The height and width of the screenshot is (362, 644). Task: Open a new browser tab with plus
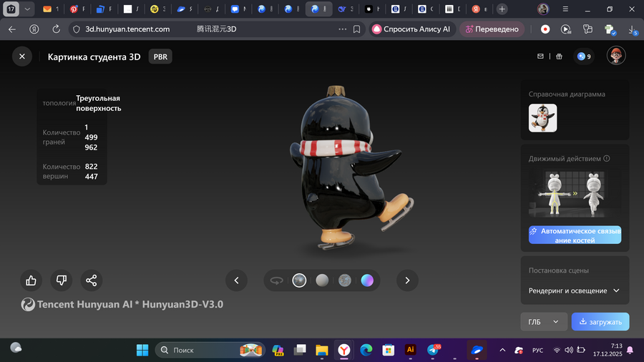click(502, 9)
